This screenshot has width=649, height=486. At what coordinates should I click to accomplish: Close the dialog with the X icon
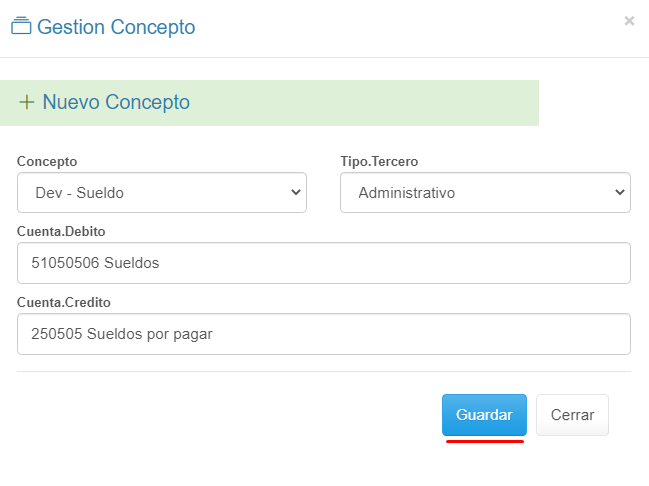pos(629,21)
